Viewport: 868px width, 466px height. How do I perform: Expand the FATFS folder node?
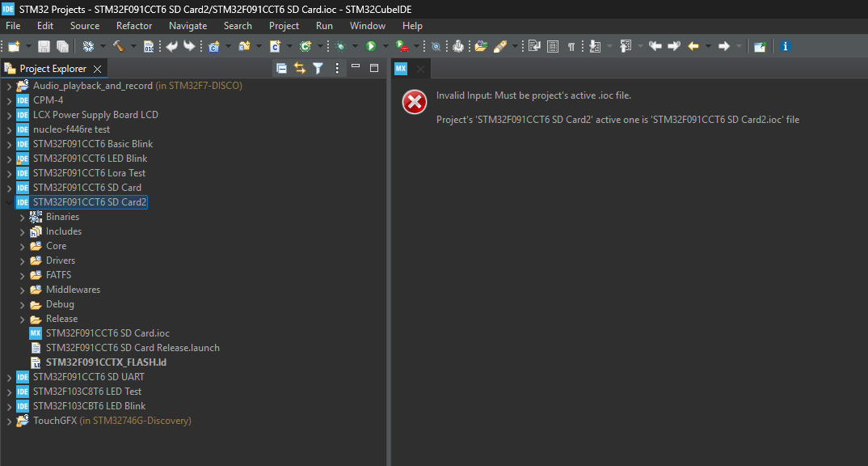(x=22, y=275)
